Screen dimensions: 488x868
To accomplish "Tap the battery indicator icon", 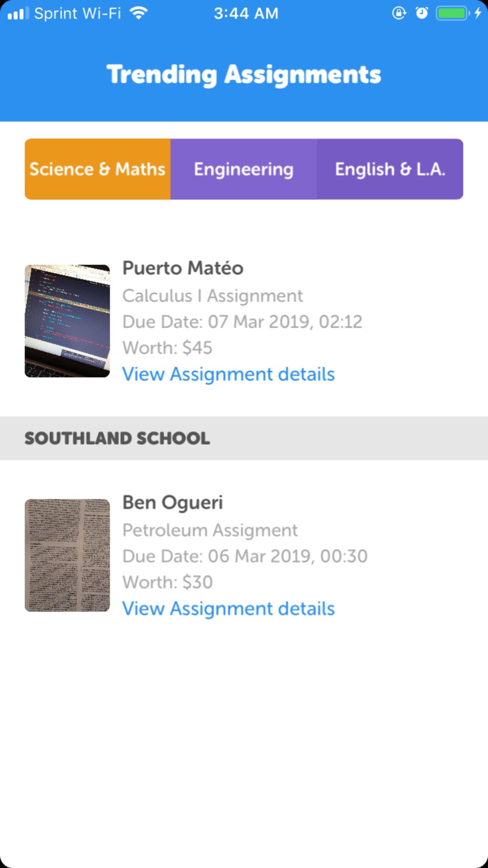I will [452, 13].
